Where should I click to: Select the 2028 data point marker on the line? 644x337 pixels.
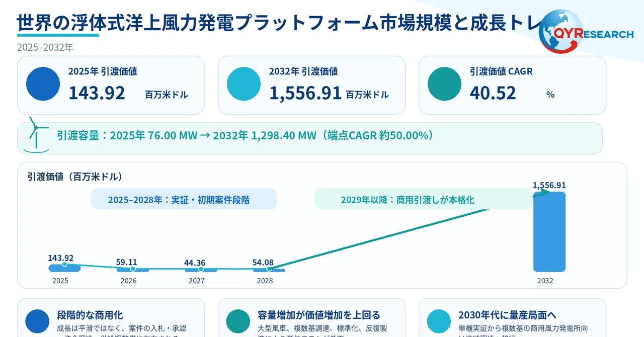269,269
